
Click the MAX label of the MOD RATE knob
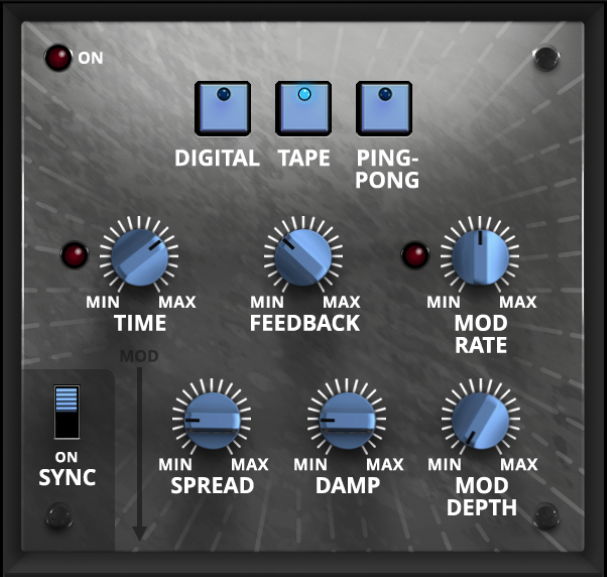pyautogui.click(x=518, y=302)
